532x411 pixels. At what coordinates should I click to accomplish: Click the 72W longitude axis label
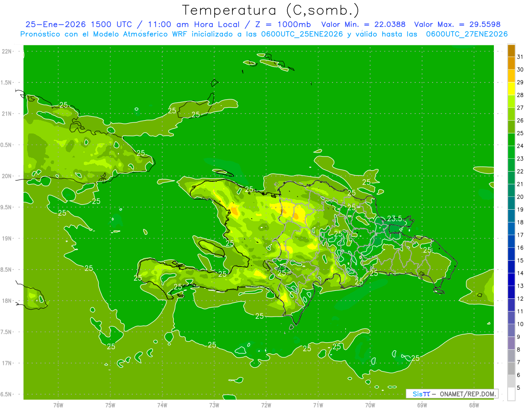coord(266,405)
